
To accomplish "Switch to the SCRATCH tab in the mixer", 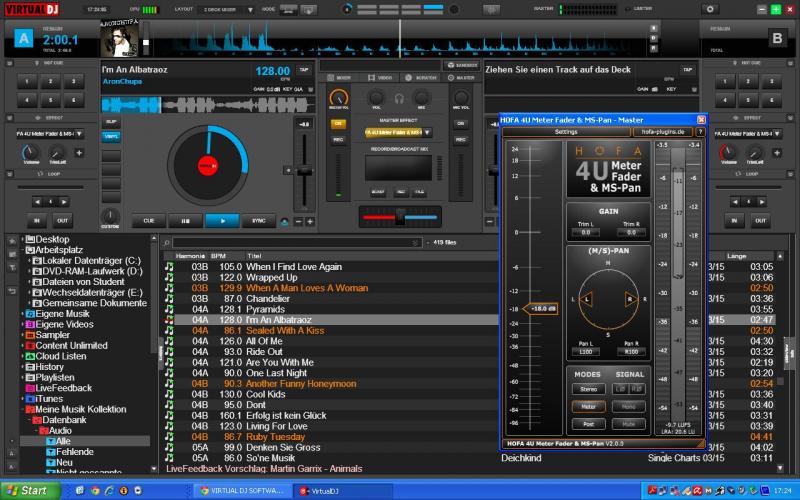I will pos(424,77).
